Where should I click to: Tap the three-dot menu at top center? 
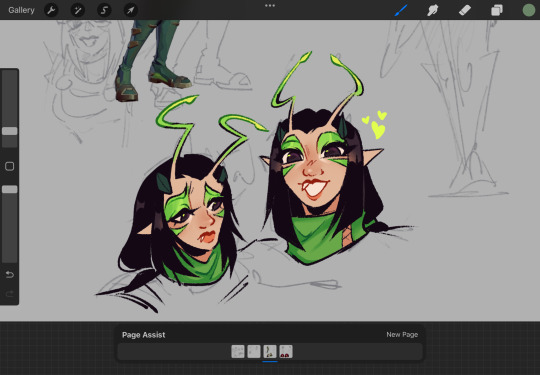[270, 6]
